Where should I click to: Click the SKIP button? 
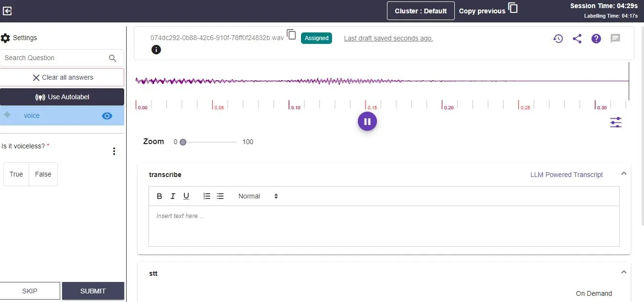point(30,291)
